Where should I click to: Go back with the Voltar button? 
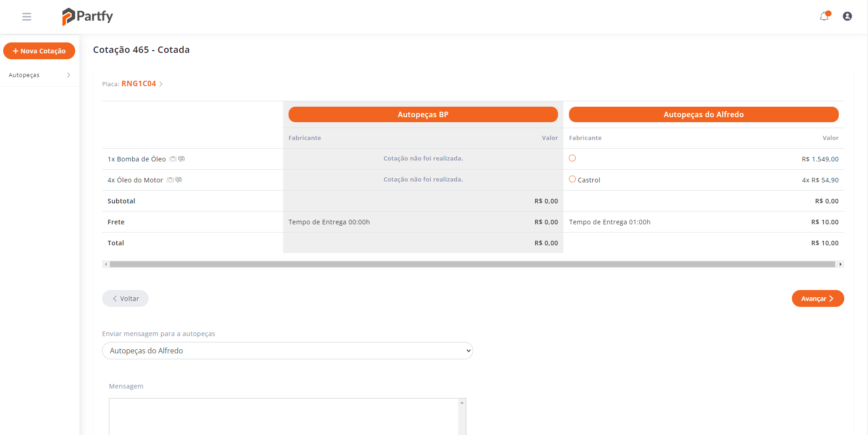point(125,299)
